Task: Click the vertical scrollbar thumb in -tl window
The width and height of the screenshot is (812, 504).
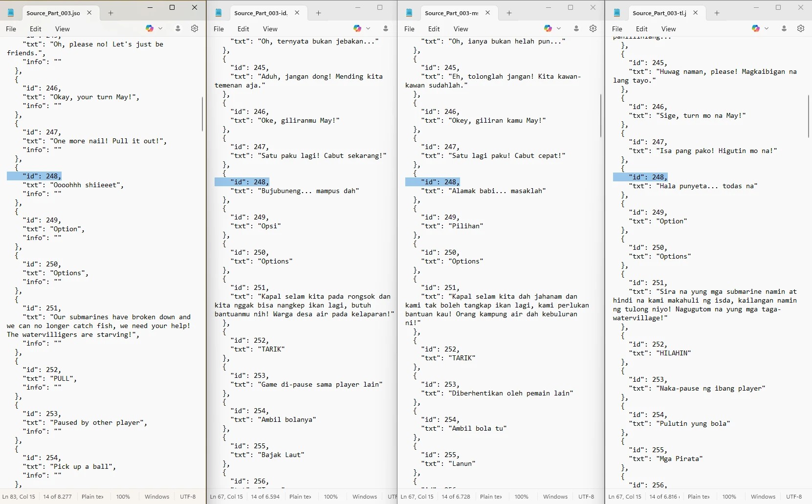Action: point(809,116)
